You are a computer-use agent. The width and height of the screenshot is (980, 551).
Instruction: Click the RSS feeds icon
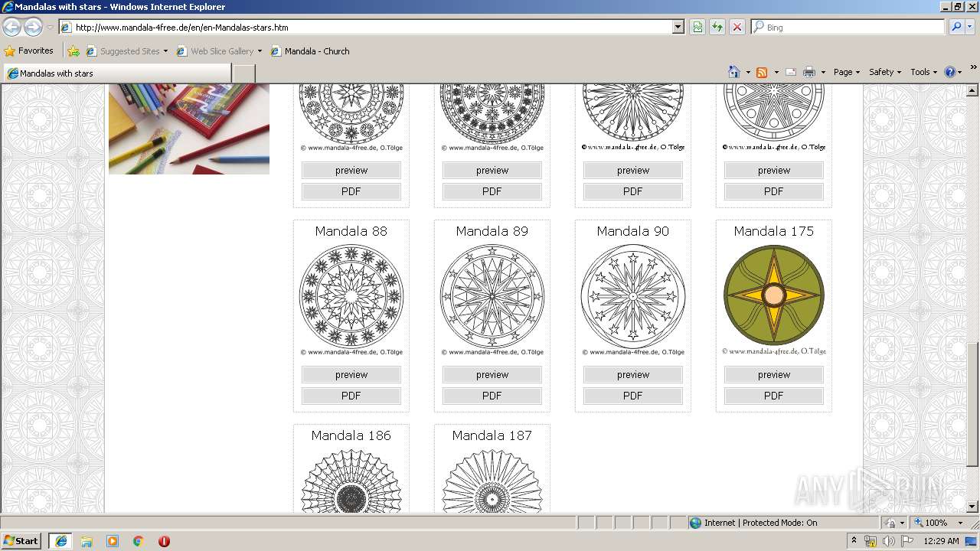coord(762,72)
